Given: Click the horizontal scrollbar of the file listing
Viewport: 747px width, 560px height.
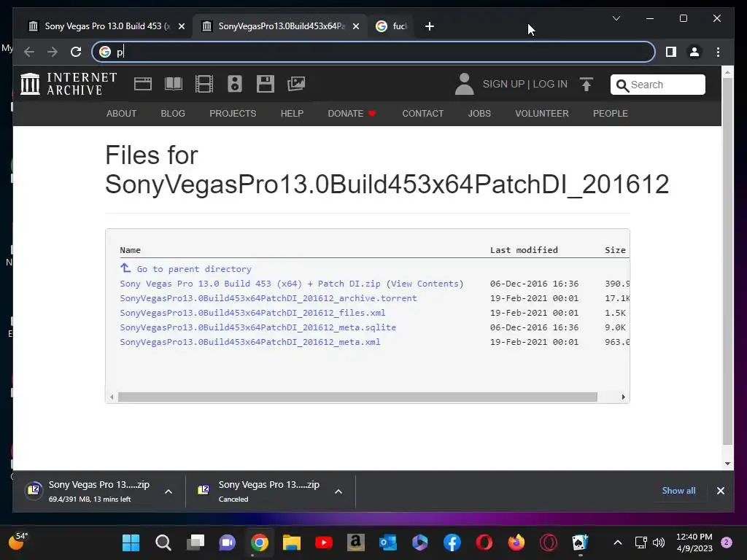Looking at the screenshot, I should (x=357, y=397).
